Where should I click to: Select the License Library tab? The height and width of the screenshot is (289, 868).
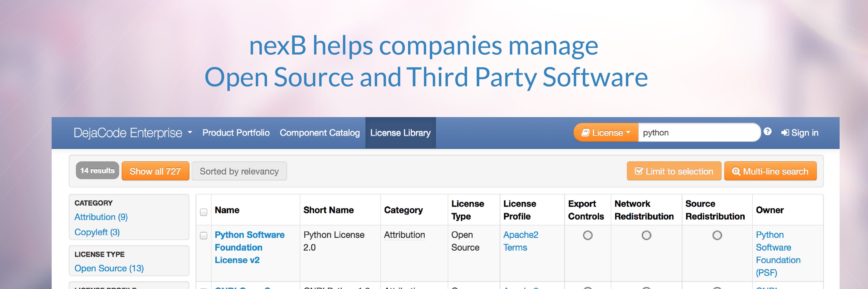coord(400,133)
